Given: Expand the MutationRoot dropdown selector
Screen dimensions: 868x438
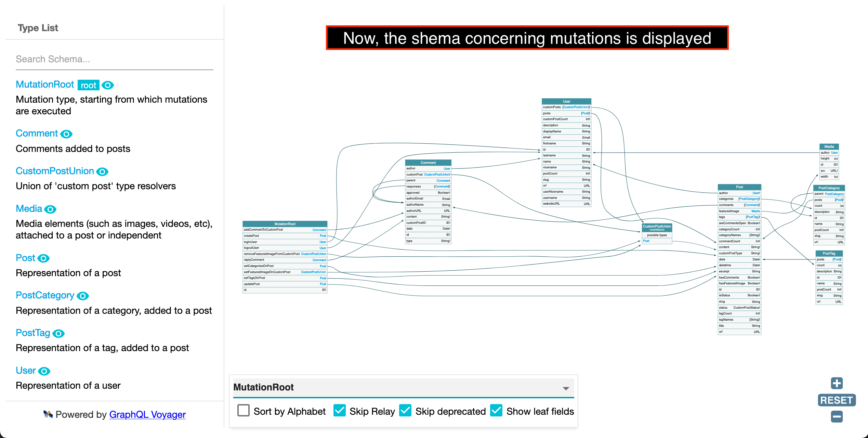Looking at the screenshot, I should click(567, 388).
